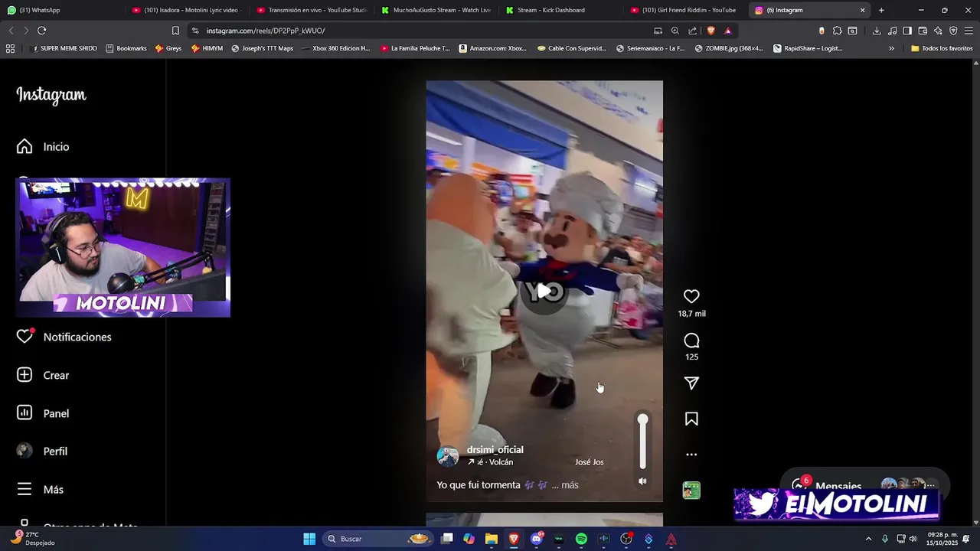Open Brave Wallet icon

point(923,31)
